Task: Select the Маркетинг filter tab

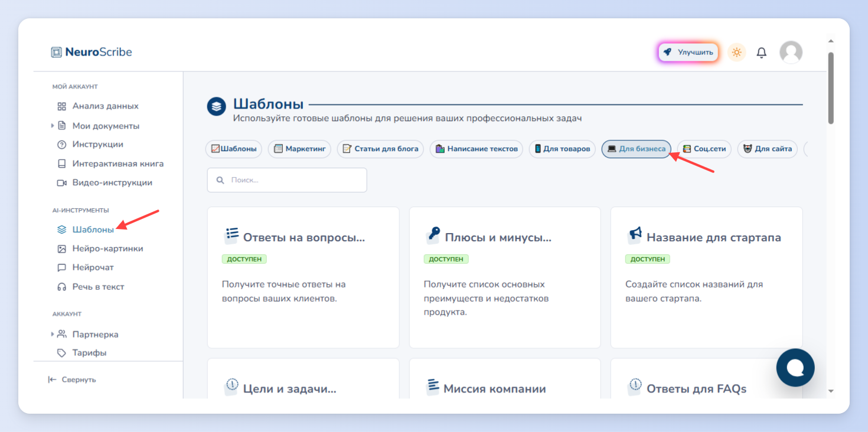Action: click(x=300, y=149)
